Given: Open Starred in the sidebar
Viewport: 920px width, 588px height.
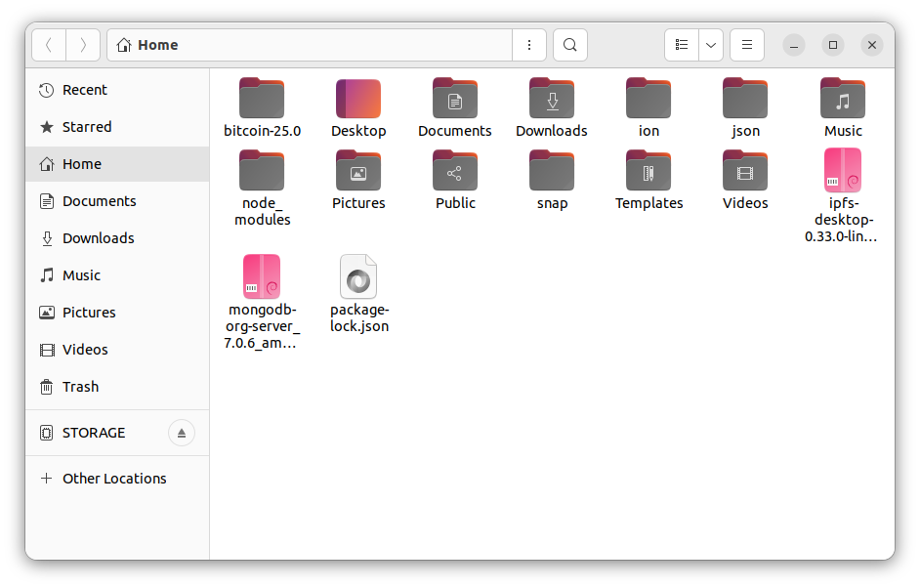Looking at the screenshot, I should 117,127.
